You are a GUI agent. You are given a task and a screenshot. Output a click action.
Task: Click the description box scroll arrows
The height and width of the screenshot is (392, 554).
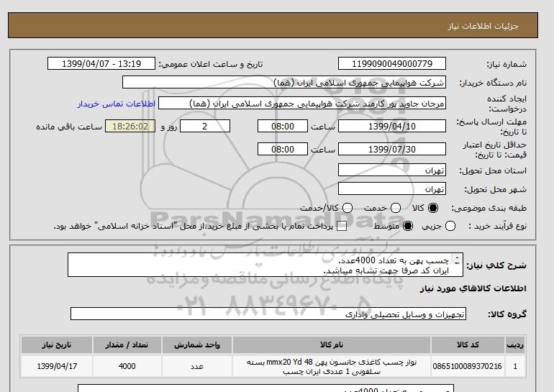457,260
